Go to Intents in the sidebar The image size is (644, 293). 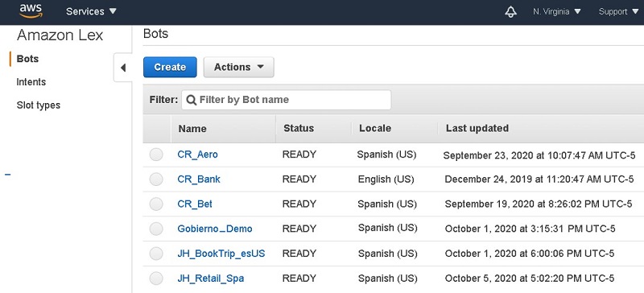(x=31, y=82)
